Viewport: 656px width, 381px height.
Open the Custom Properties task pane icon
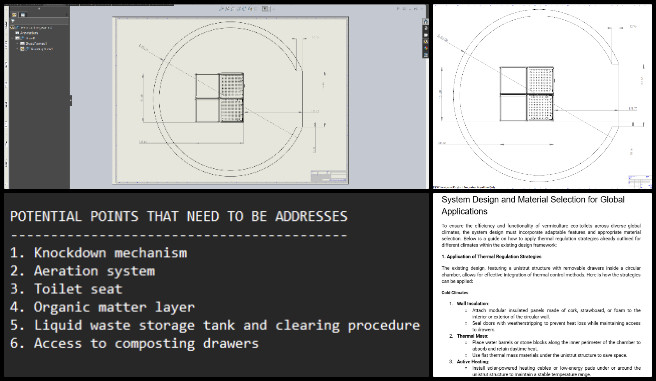point(425,55)
